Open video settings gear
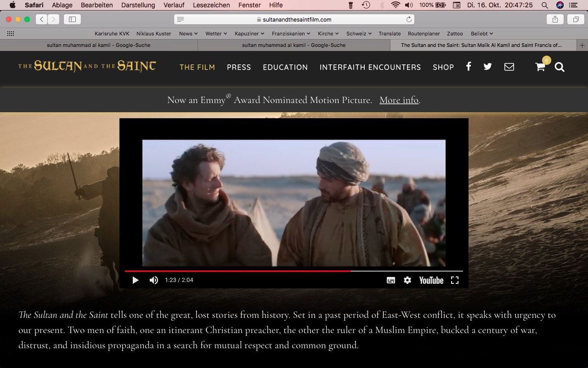588x368 pixels. pyautogui.click(x=407, y=280)
